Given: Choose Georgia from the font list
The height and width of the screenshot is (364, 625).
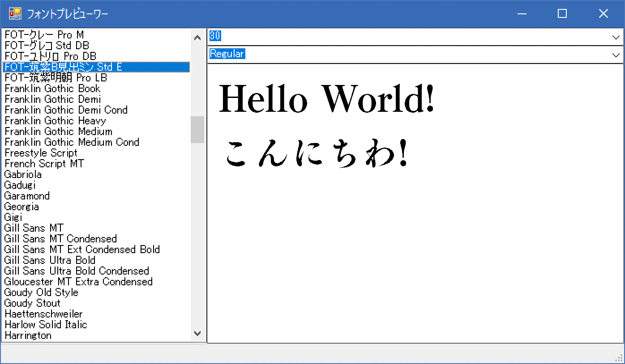Looking at the screenshot, I should coord(21,207).
